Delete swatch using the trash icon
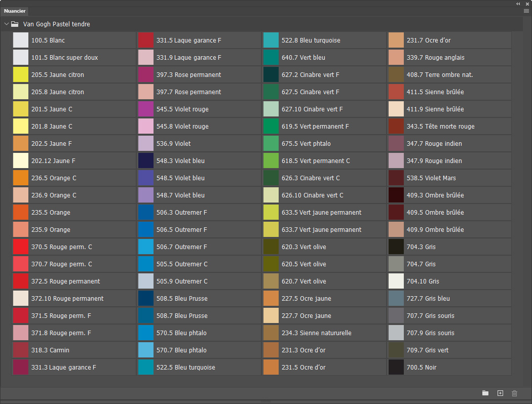Viewport: 532px width, 404px height. point(514,393)
